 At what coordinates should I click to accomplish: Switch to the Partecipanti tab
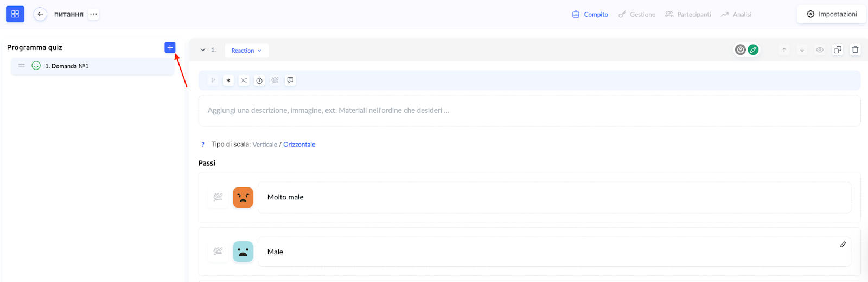click(688, 15)
